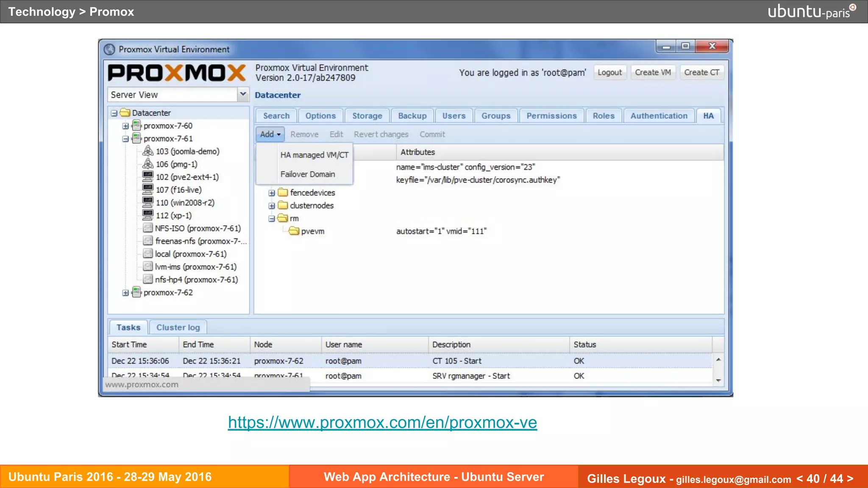Screen dimensions: 868x488
Task: Click the NFS-ISO storage icon
Action: [x=148, y=228]
